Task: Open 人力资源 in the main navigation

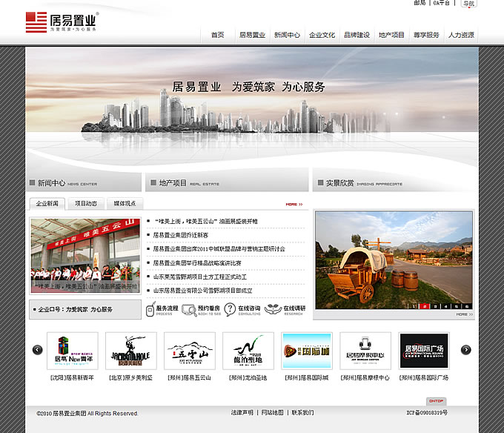Action: pyautogui.click(x=461, y=35)
